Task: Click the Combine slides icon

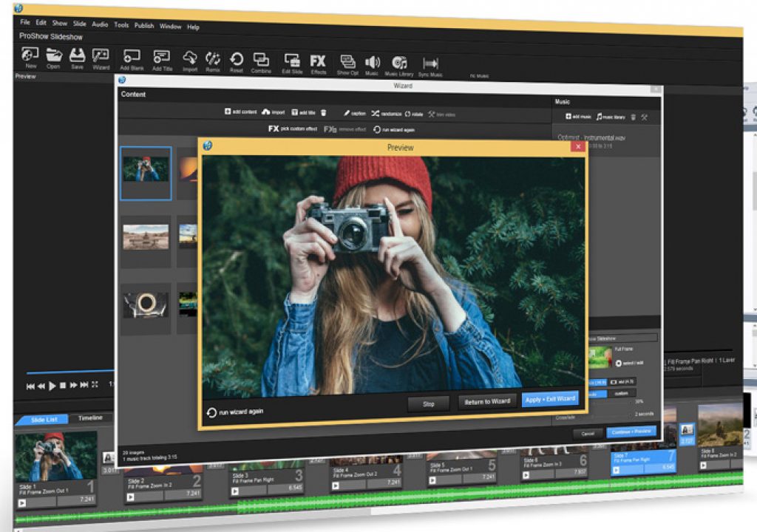Action: coord(261,62)
